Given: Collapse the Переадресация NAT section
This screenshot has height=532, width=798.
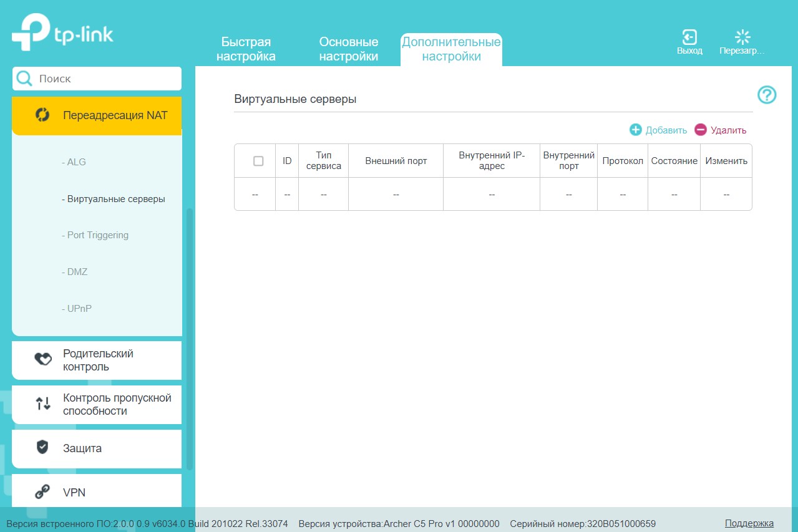Looking at the screenshot, I should (97, 115).
